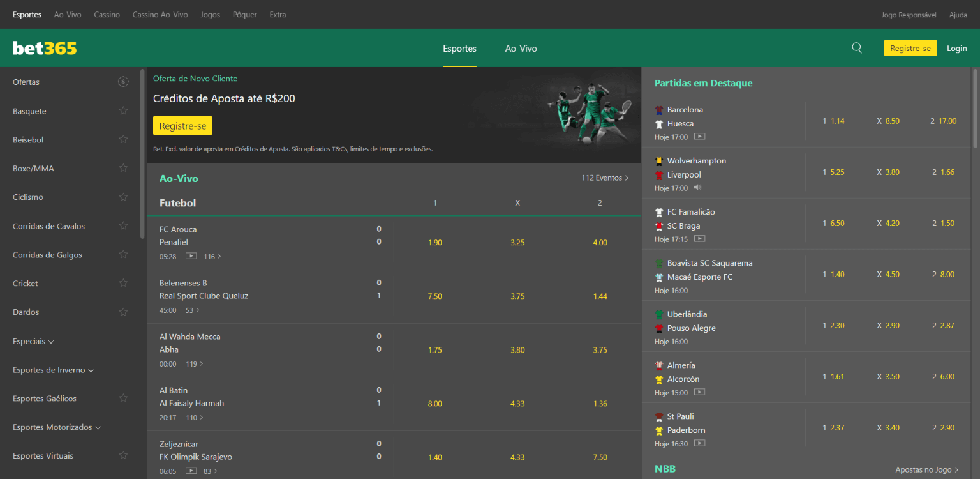The height and width of the screenshot is (479, 980).
Task: Click the Paderborn shirt icon
Action: 659,430
